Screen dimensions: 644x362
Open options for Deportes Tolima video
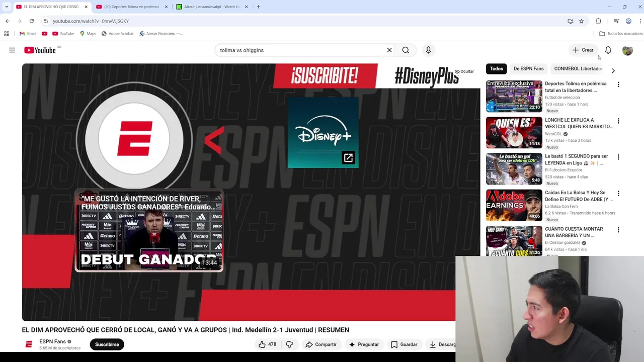[618, 84]
